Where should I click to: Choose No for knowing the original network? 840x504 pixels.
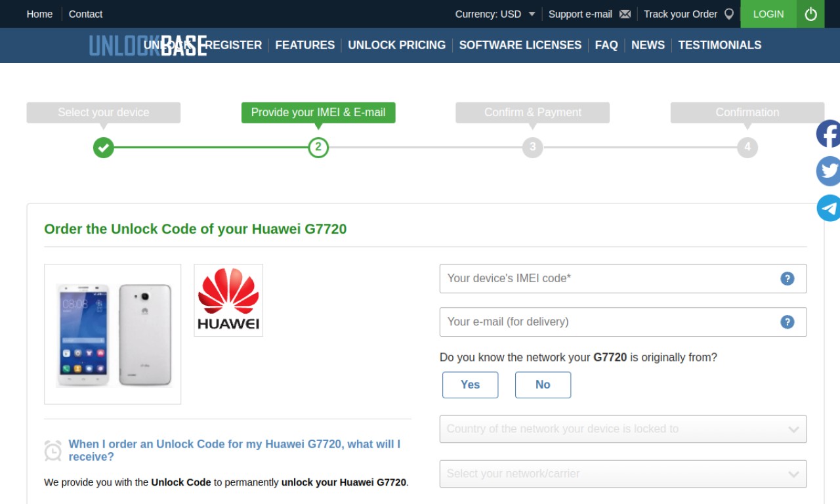point(543,385)
